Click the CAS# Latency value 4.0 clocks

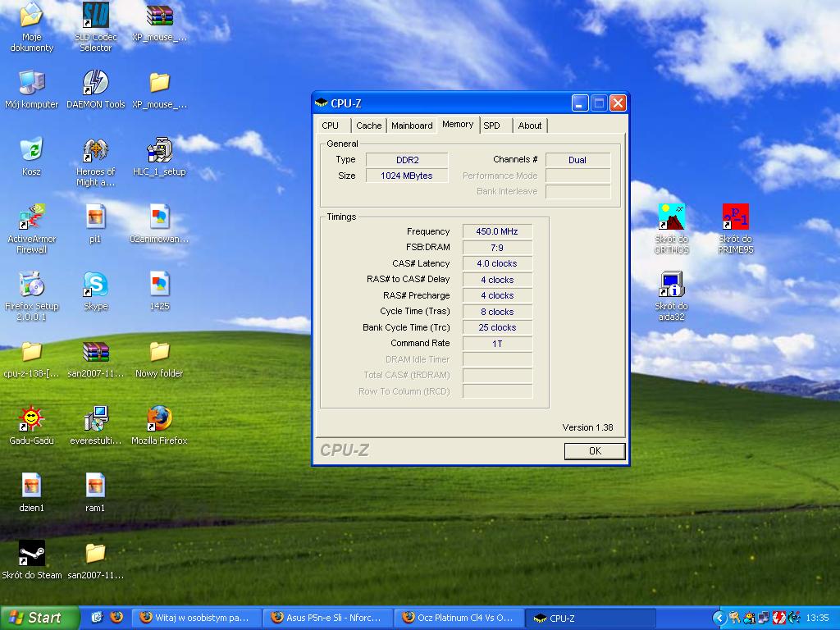pyautogui.click(x=497, y=263)
